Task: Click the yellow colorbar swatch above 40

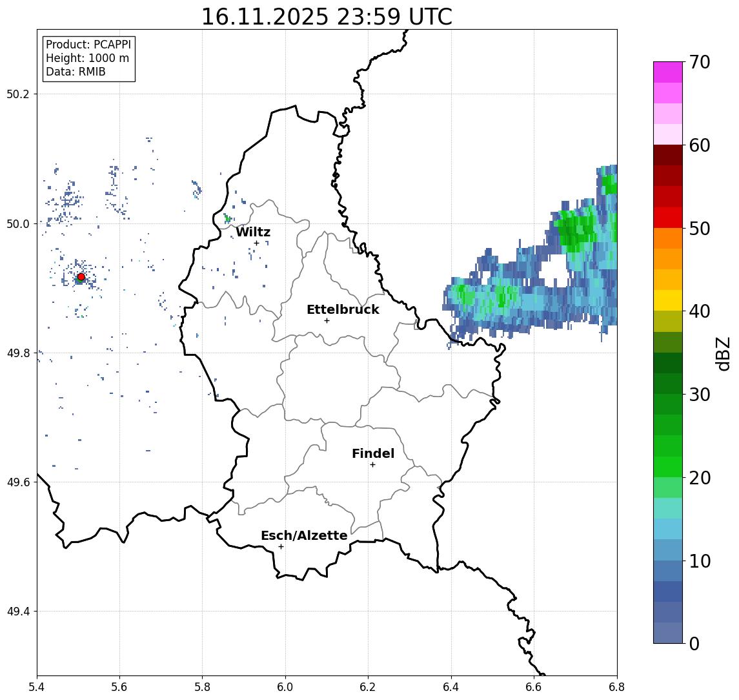Action: click(x=668, y=300)
